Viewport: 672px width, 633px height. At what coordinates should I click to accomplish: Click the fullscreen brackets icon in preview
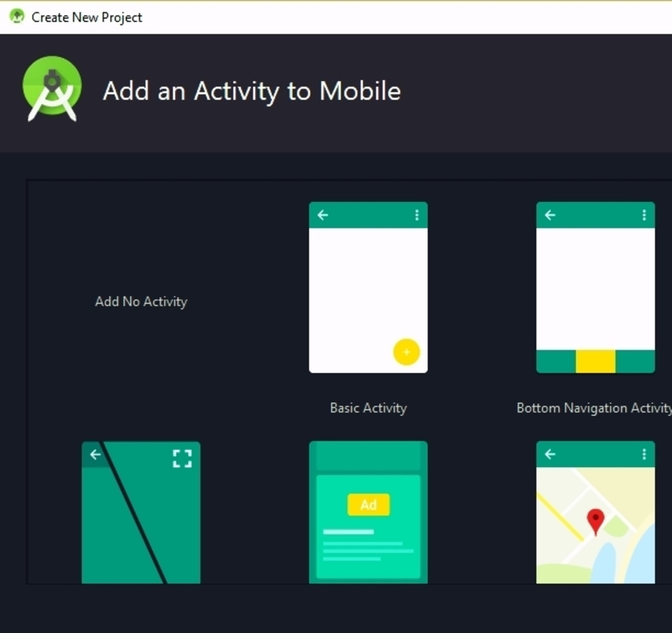tap(183, 458)
